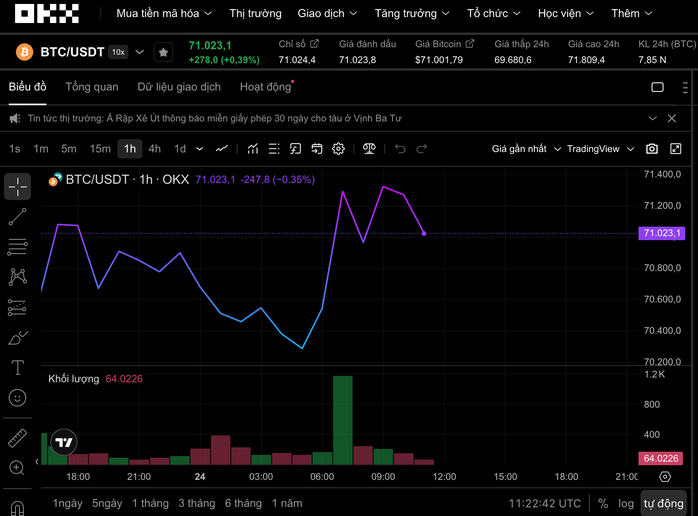Viewport: 698px width, 516px height.
Task: Click the current price label 71.023,1 on axis
Action: (662, 233)
